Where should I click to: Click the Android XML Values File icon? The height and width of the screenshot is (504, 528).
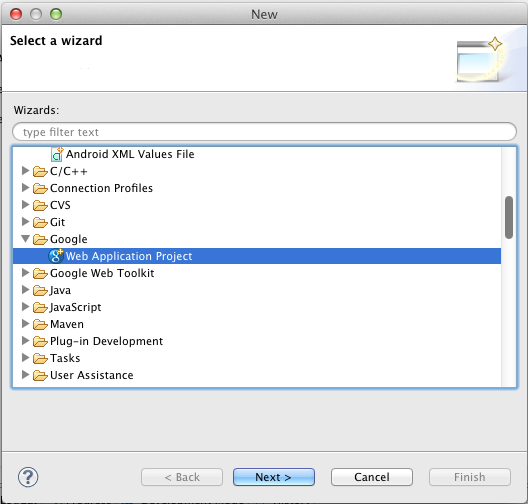coord(57,154)
